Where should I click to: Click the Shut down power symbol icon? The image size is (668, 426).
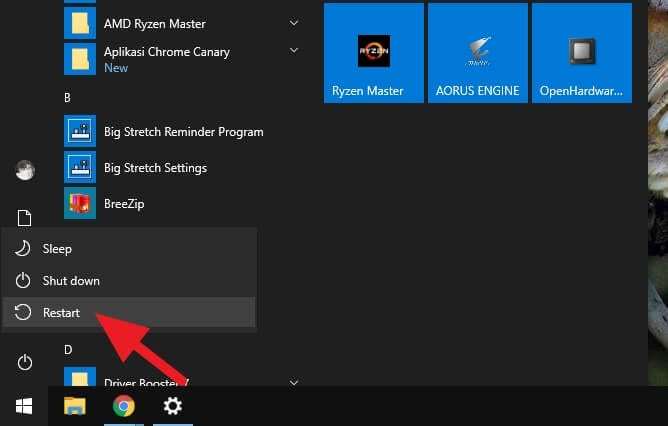click(x=23, y=281)
